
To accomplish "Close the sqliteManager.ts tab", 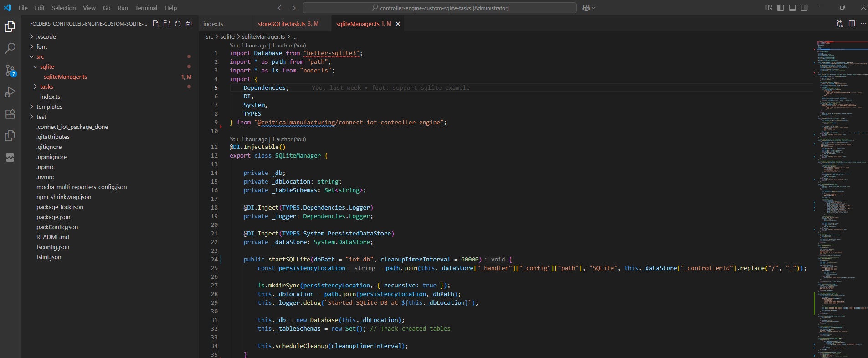I will 398,24.
